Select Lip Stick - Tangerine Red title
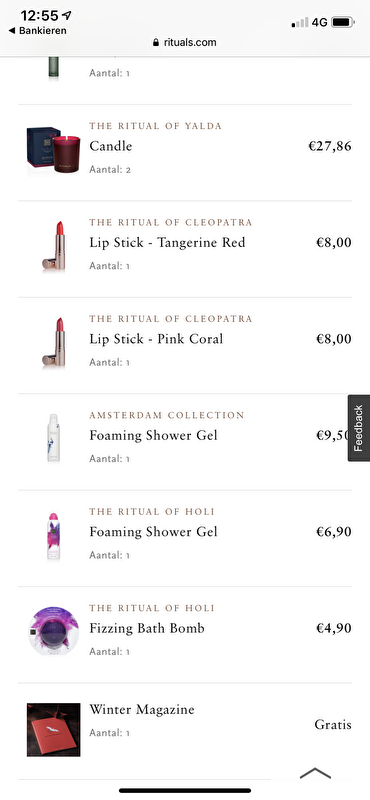The image size is (370, 800). point(167,243)
